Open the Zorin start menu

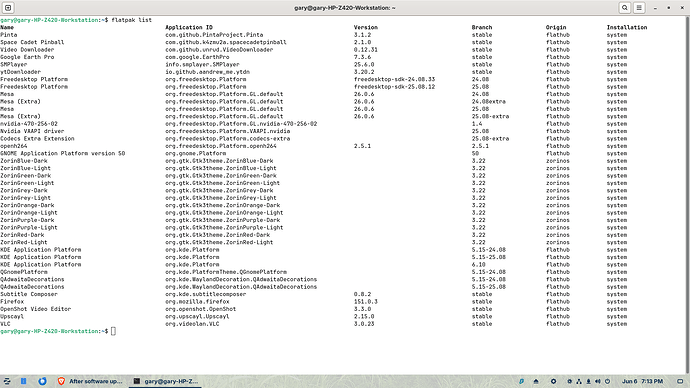click(7, 381)
